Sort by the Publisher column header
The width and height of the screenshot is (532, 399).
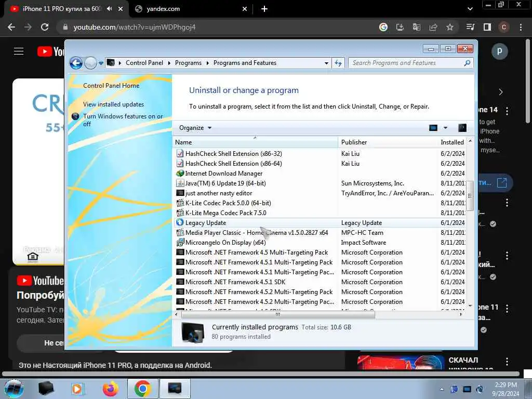pos(388,142)
